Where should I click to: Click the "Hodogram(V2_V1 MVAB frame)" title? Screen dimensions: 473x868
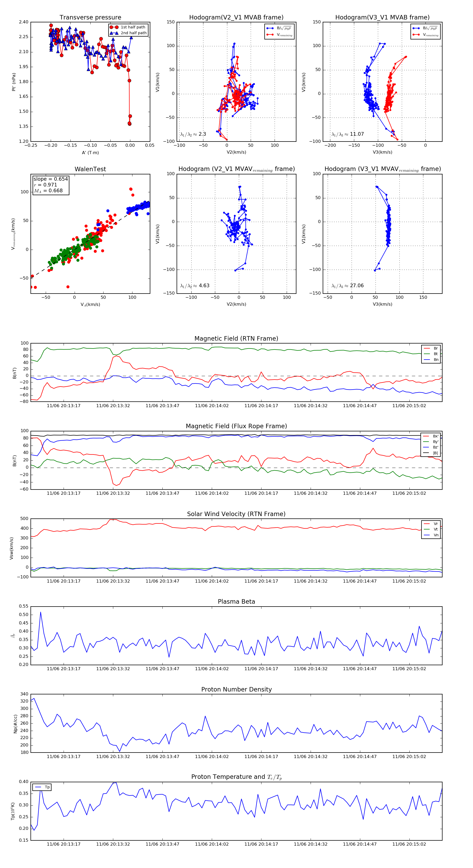[236, 18]
